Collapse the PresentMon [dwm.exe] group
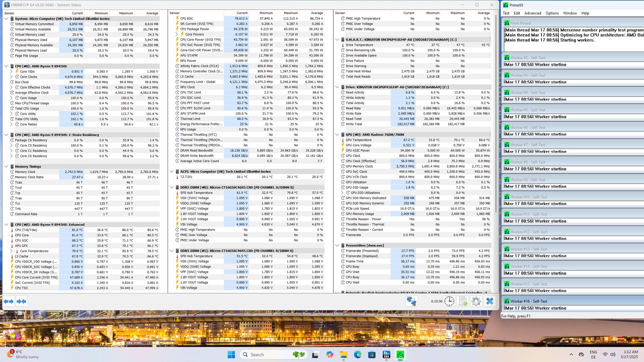Image resolution: width=644 pixels, height=362 pixels. 337,246
